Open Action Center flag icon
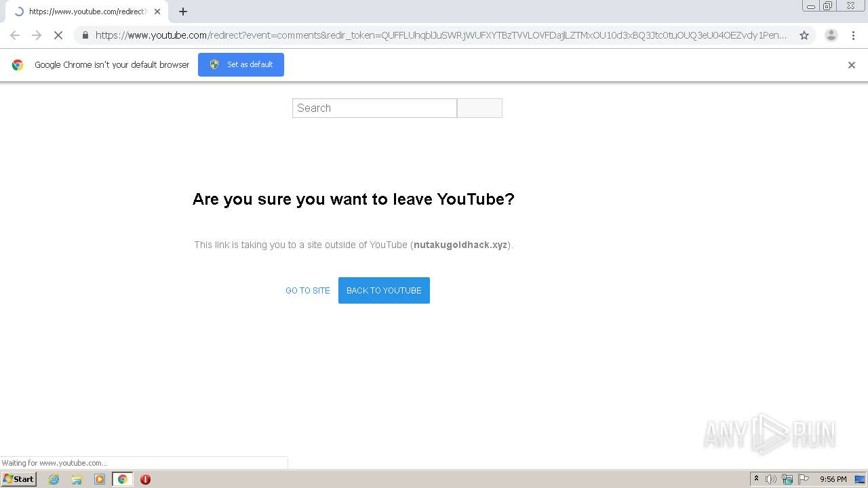Image resolution: width=868 pixels, height=488 pixels. point(804,479)
